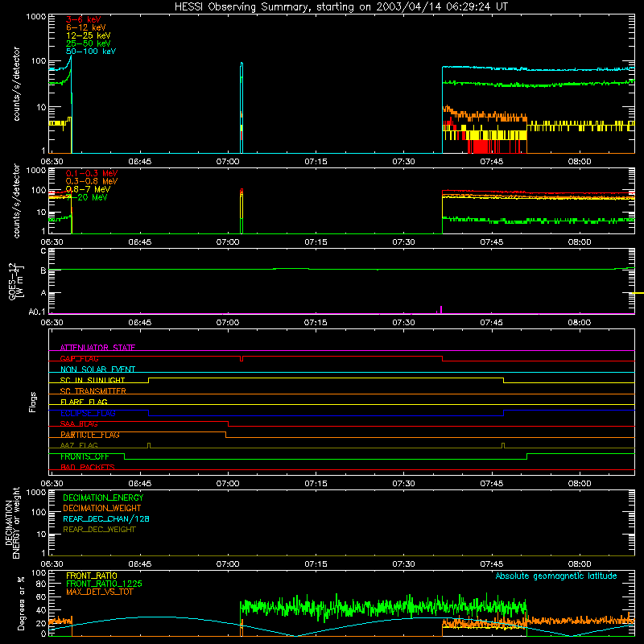Click the 07:45 tick under the GOES panel
This screenshot has width=644, height=644.
(x=491, y=323)
